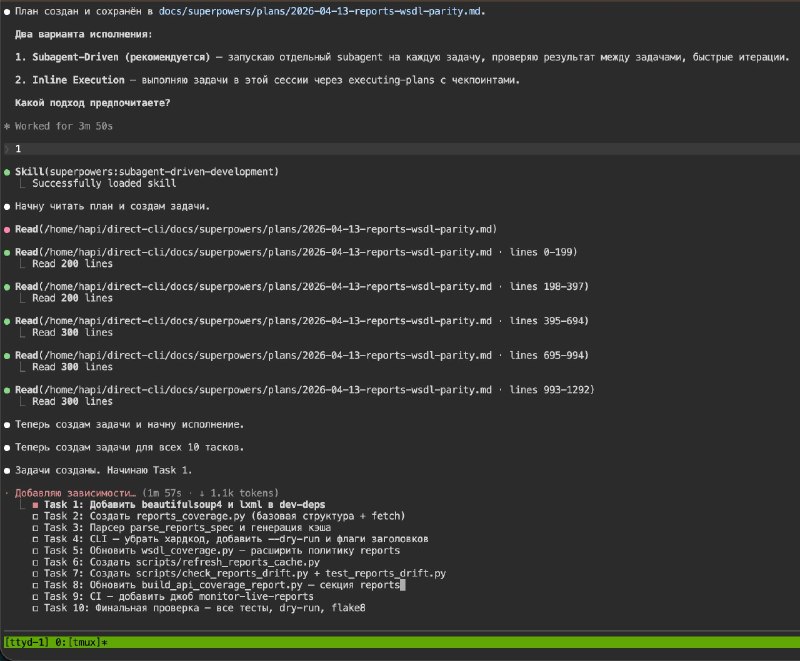Focus the prompt input line containing '1'
The width and height of the screenshot is (800, 661).
400,148
